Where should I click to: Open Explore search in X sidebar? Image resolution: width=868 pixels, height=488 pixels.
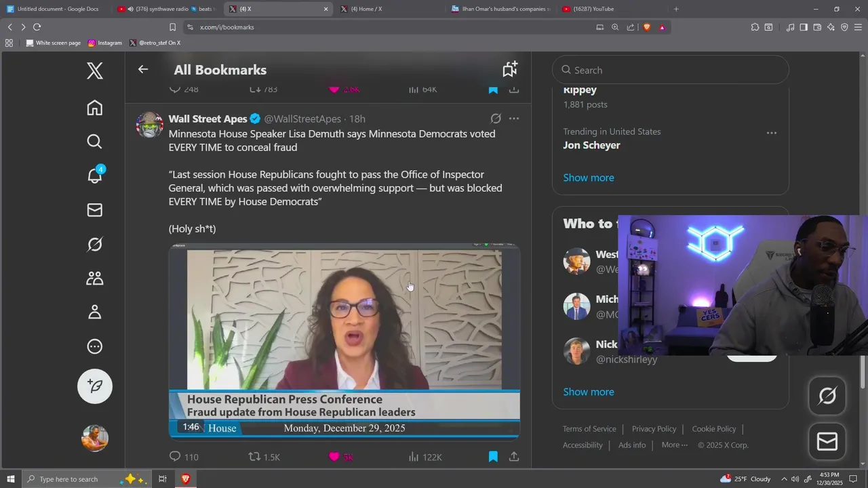pyautogui.click(x=95, y=141)
